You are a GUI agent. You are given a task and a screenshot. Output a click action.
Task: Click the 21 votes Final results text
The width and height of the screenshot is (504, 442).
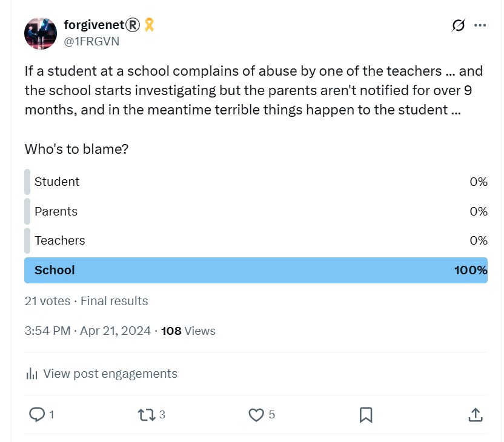pos(86,301)
